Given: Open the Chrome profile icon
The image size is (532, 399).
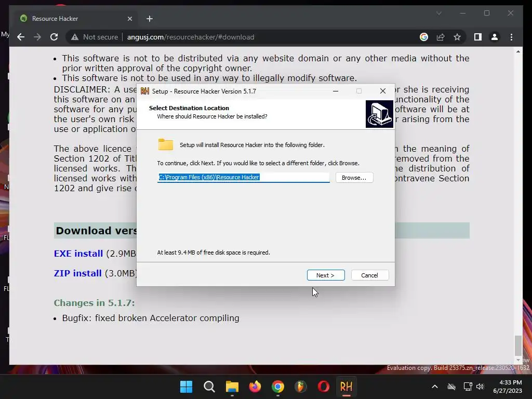Looking at the screenshot, I should coord(495,37).
